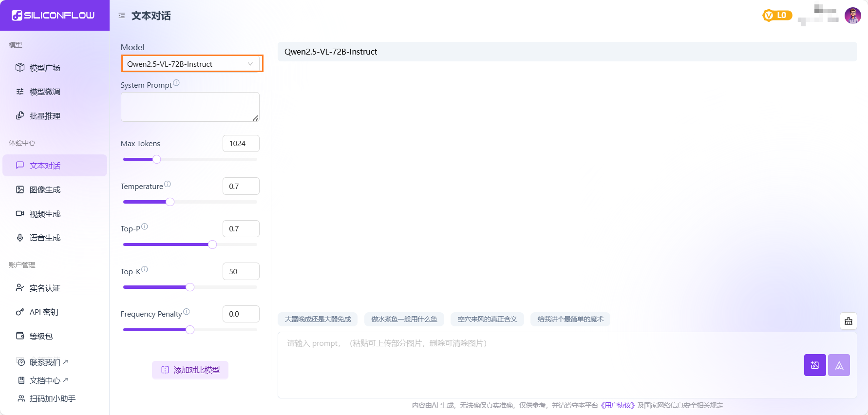Click the 文档中心 book icon
This screenshot has width=868, height=415.
[21, 380]
